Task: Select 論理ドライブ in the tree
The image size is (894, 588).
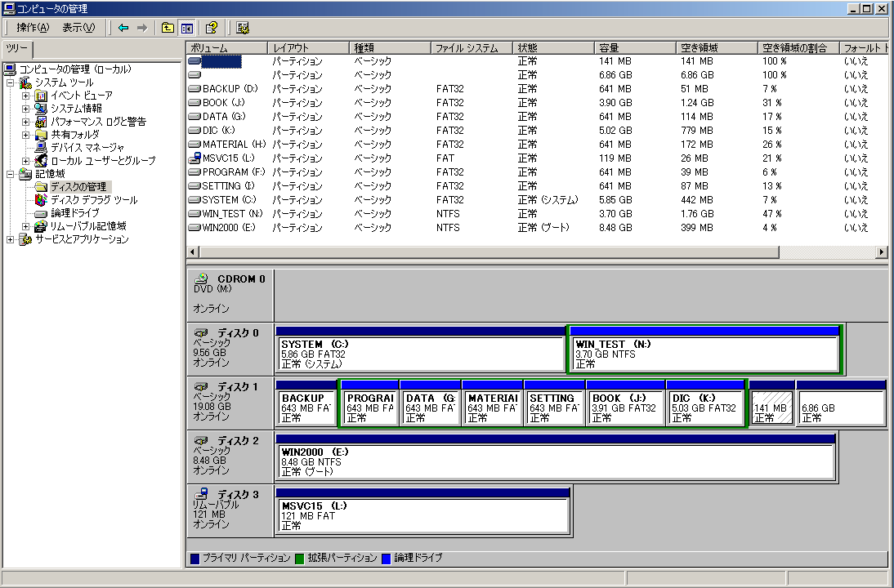Action: coord(74,213)
